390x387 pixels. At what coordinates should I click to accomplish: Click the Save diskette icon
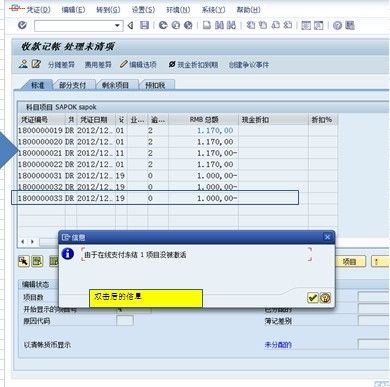tap(144, 25)
